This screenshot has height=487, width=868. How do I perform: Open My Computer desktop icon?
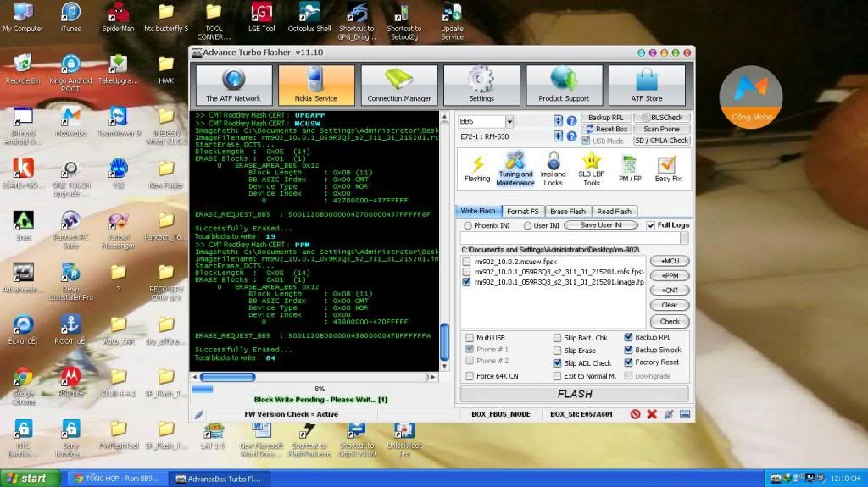coord(23,19)
